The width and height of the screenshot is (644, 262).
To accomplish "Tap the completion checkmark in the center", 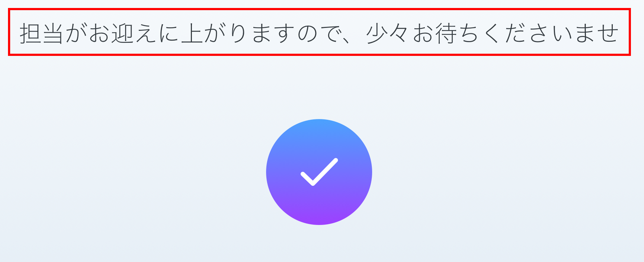I will (x=319, y=172).
